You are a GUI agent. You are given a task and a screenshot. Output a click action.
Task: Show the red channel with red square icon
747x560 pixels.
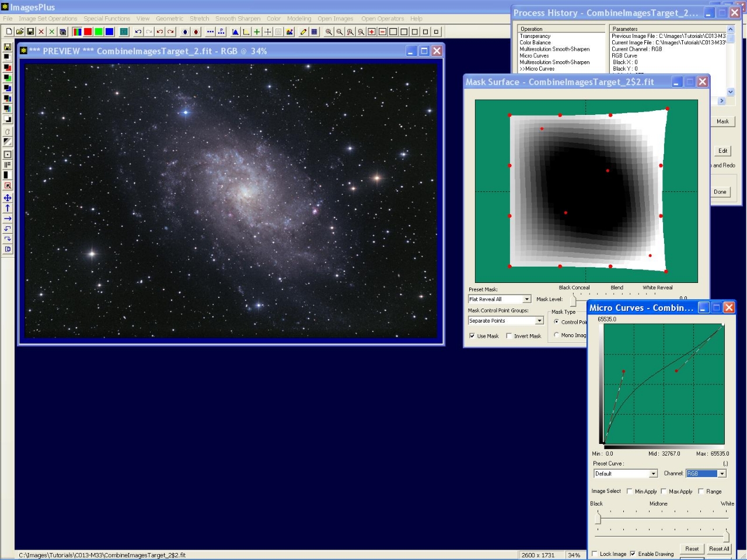(88, 32)
